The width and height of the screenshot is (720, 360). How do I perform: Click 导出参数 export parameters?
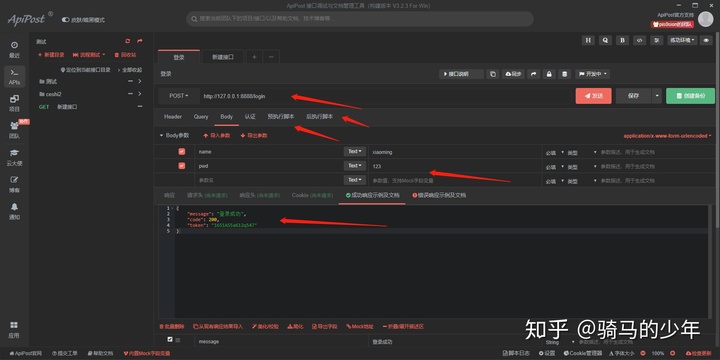point(254,136)
